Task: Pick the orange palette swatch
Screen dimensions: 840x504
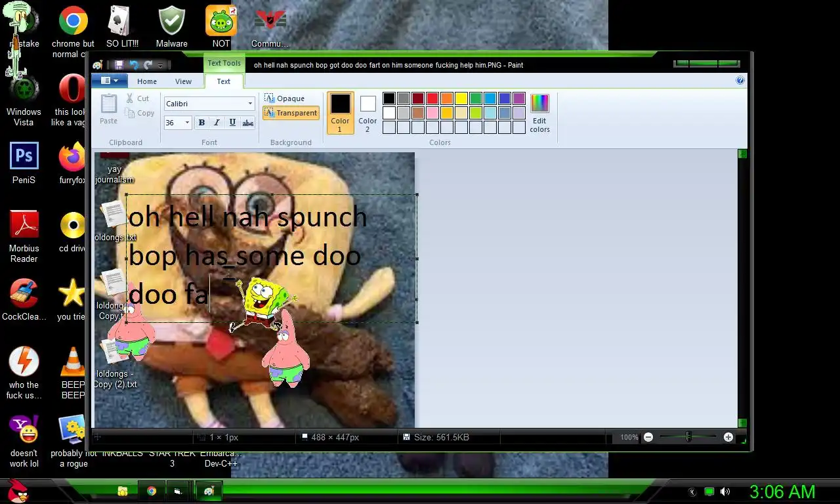Action: click(x=447, y=98)
